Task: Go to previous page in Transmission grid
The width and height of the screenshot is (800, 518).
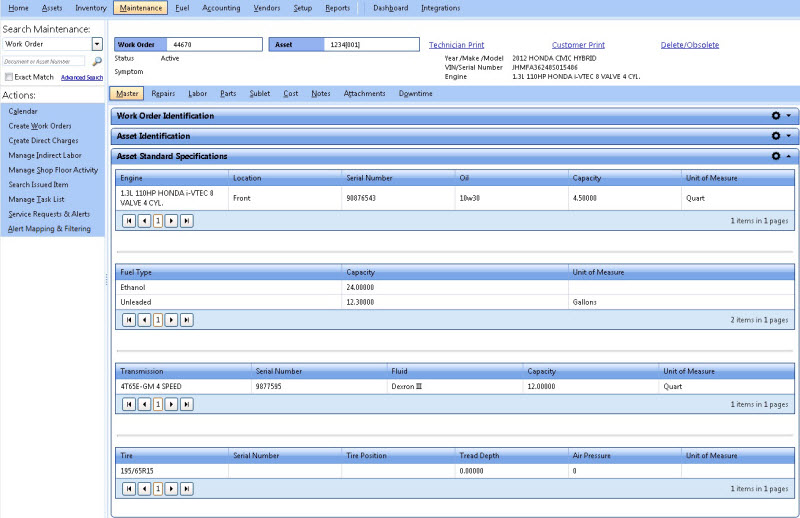Action: 144,404
